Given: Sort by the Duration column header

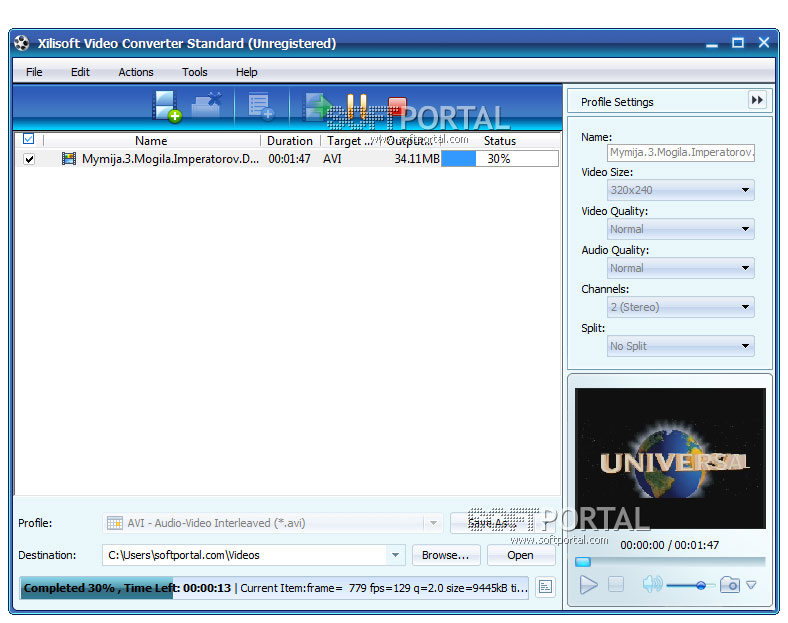Looking at the screenshot, I should [290, 141].
